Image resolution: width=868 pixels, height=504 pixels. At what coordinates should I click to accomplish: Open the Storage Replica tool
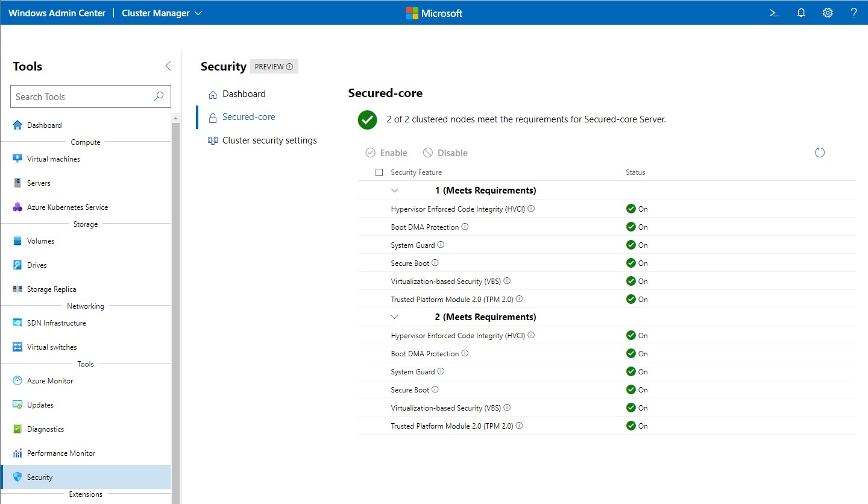(x=52, y=289)
